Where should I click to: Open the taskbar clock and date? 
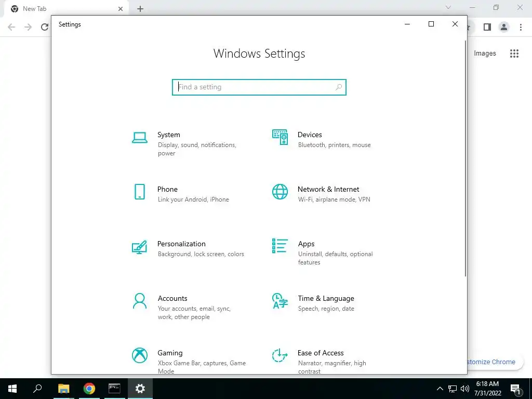487,389
